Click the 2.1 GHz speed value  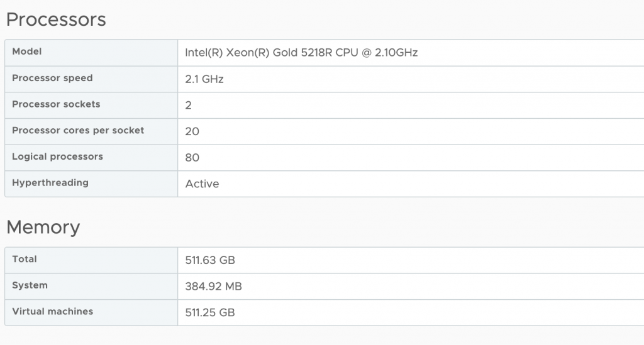coord(204,79)
